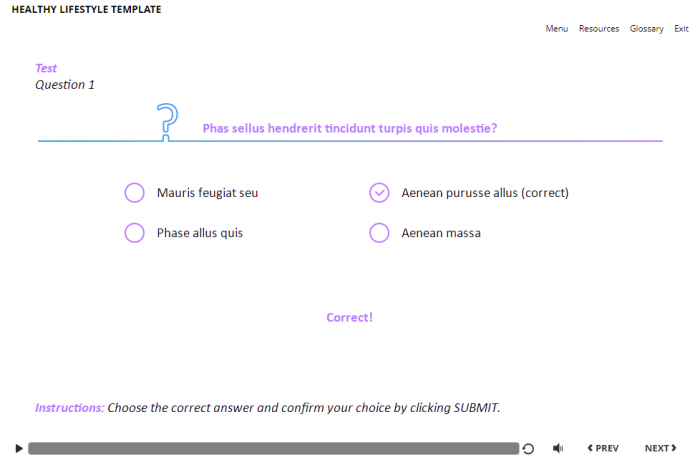
Task: Click the "Question 1" heading
Action: click(x=65, y=85)
